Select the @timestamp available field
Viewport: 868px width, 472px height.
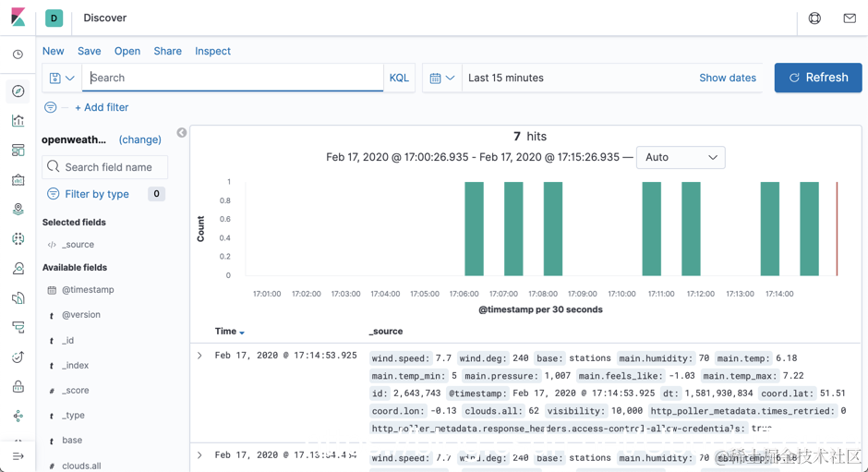coord(88,290)
